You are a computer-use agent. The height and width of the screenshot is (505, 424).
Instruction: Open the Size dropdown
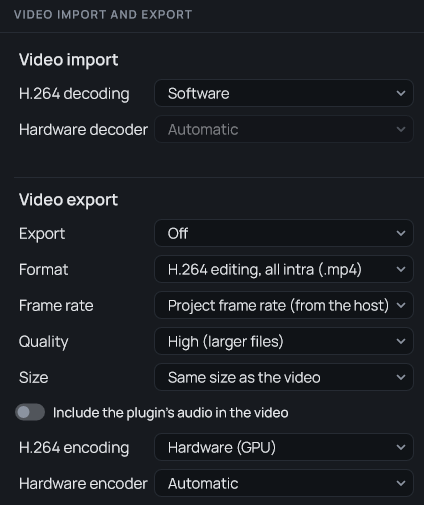point(284,377)
